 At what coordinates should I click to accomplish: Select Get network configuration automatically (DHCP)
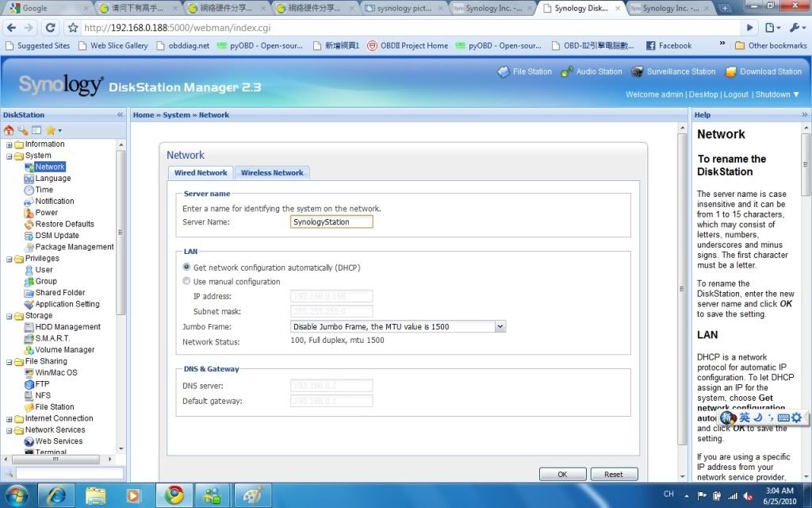pos(187,267)
